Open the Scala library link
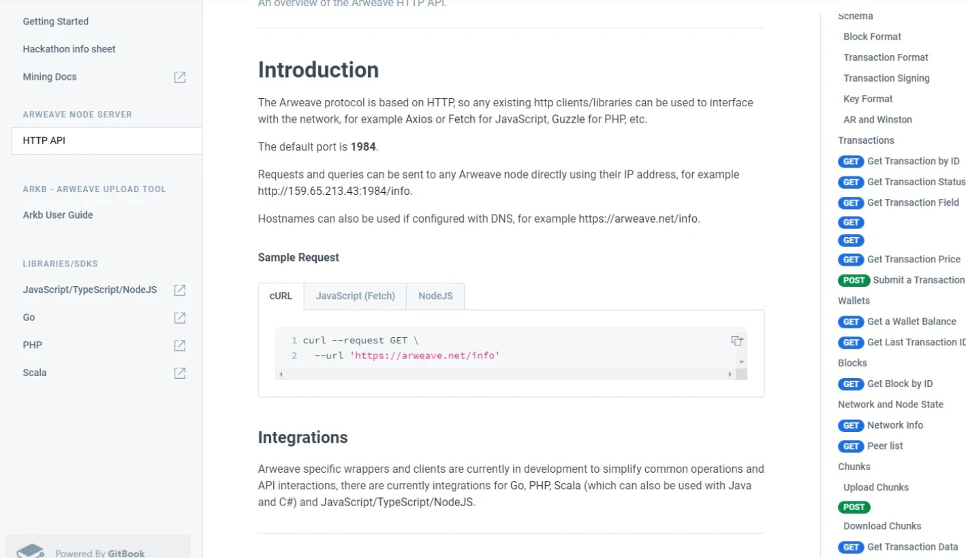 pyautogui.click(x=35, y=373)
